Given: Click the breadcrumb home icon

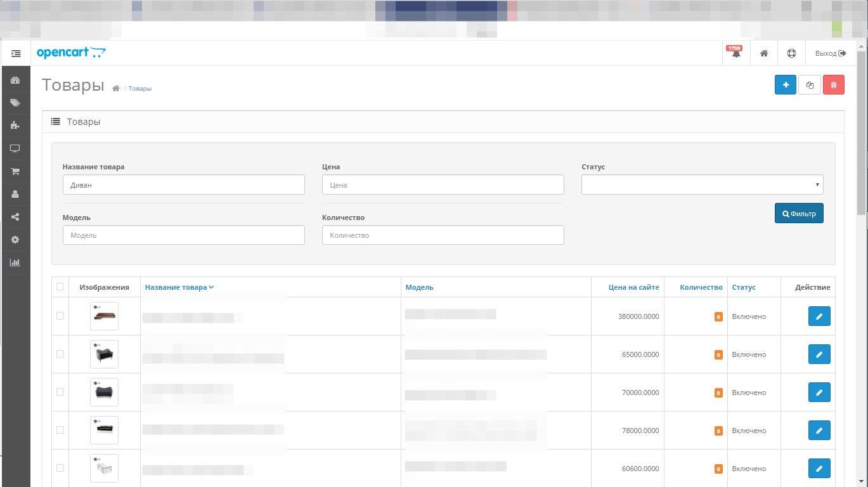Looking at the screenshot, I should point(116,88).
